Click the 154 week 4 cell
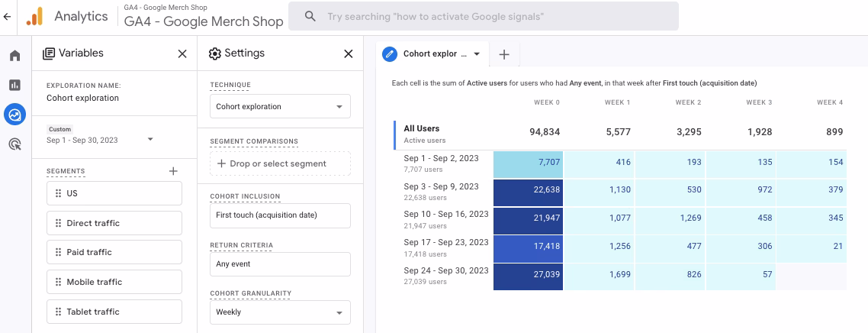Image resolution: width=868 pixels, height=333 pixels. tap(812, 164)
